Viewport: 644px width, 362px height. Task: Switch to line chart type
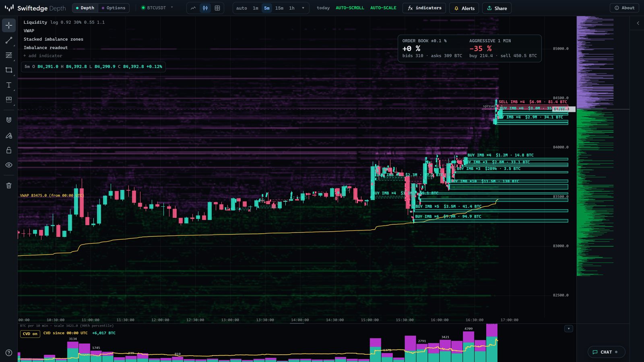tap(193, 8)
